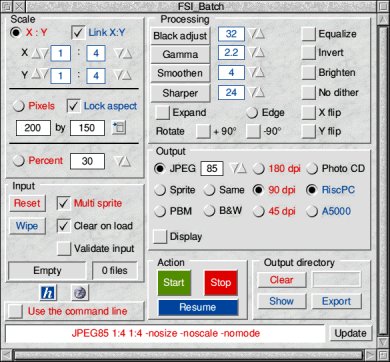Enable the Invert option
390x362 pixels.
[x=308, y=53]
